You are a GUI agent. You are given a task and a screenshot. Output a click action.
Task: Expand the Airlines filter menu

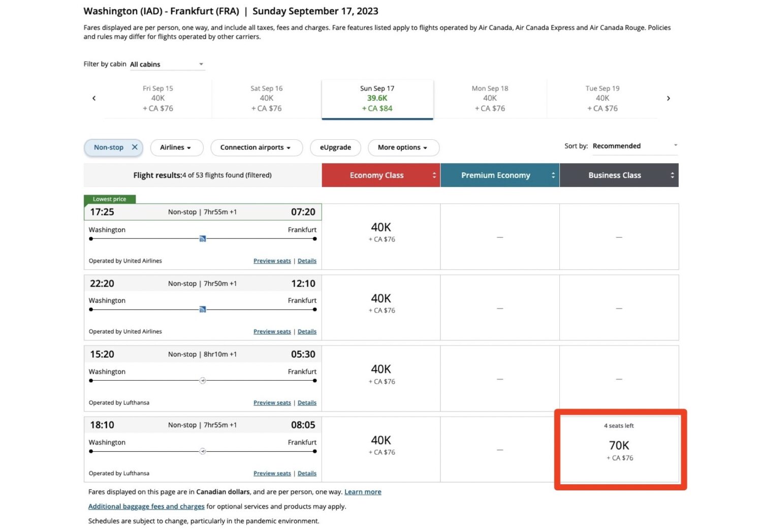[x=176, y=147]
